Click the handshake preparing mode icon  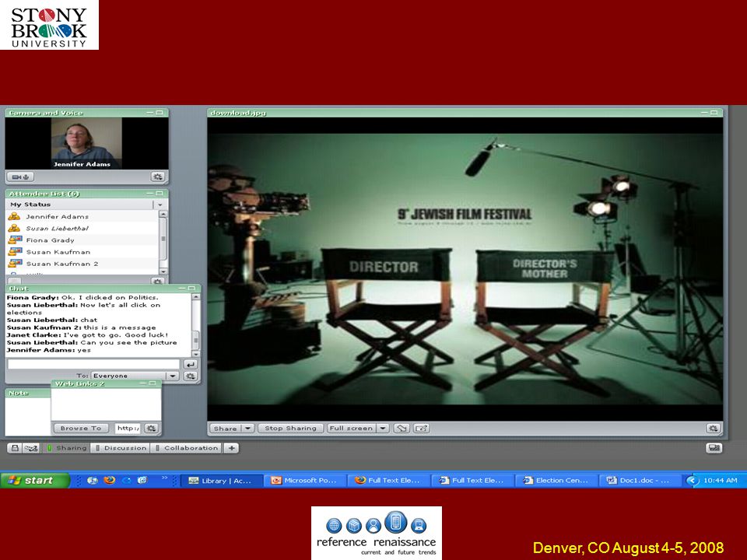pos(31,448)
